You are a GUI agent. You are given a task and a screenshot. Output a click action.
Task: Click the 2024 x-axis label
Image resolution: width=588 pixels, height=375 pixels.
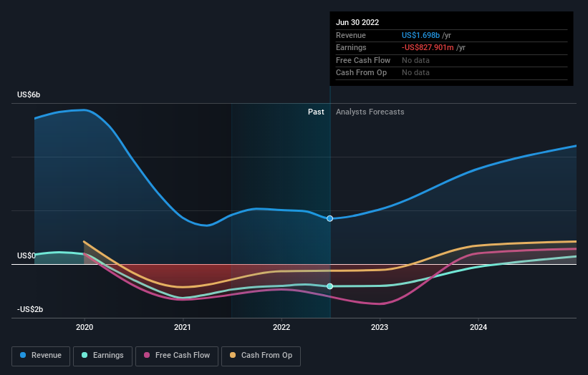coord(478,327)
